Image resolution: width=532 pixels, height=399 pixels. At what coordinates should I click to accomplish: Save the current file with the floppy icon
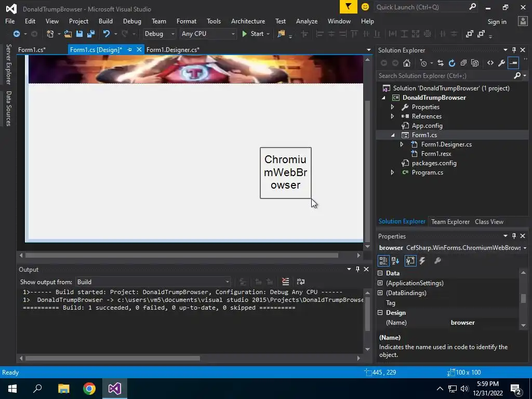(x=79, y=34)
